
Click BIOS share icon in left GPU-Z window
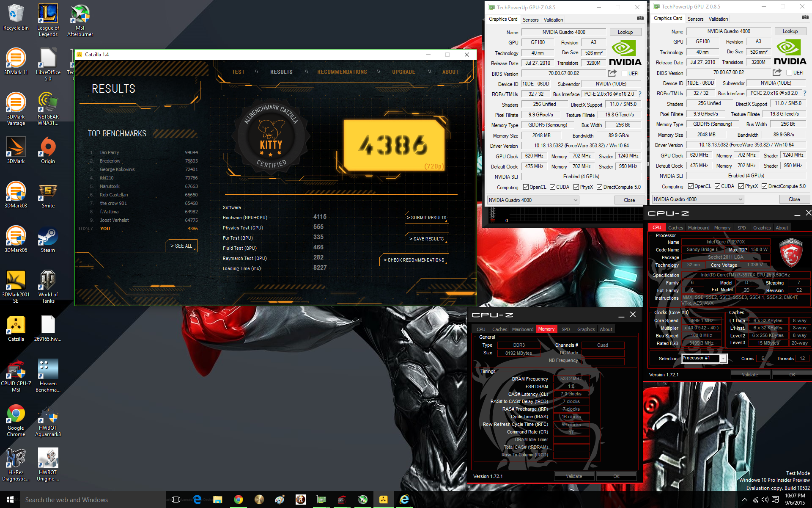[x=612, y=73]
